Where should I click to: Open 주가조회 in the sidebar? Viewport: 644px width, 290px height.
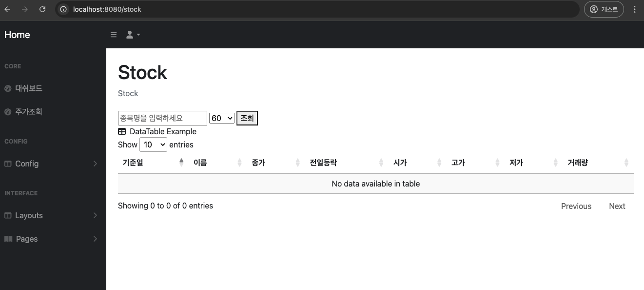click(x=53, y=112)
